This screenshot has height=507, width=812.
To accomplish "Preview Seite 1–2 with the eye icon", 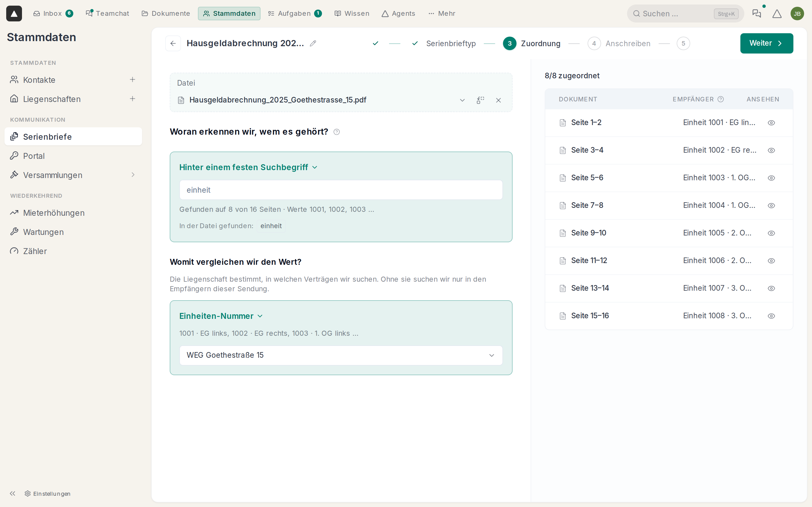I will 771,123.
